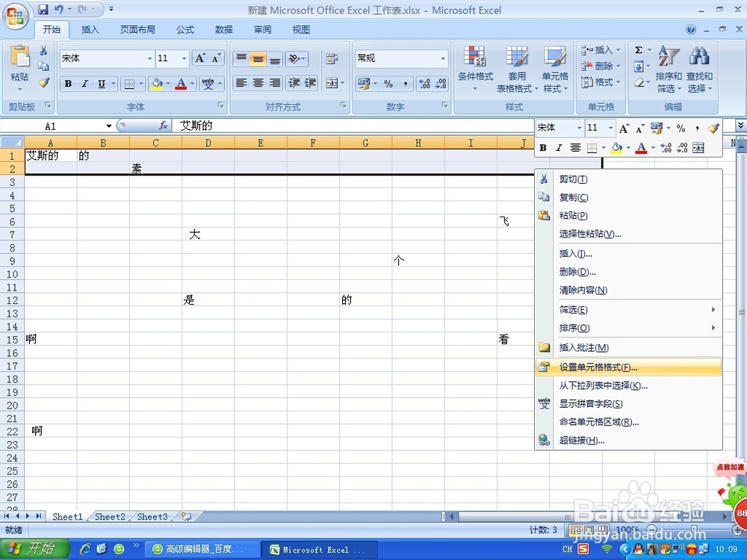Screen dimensions: 747x560
Task: Open Sort and Filter (排序和筛选)
Action: point(669,69)
